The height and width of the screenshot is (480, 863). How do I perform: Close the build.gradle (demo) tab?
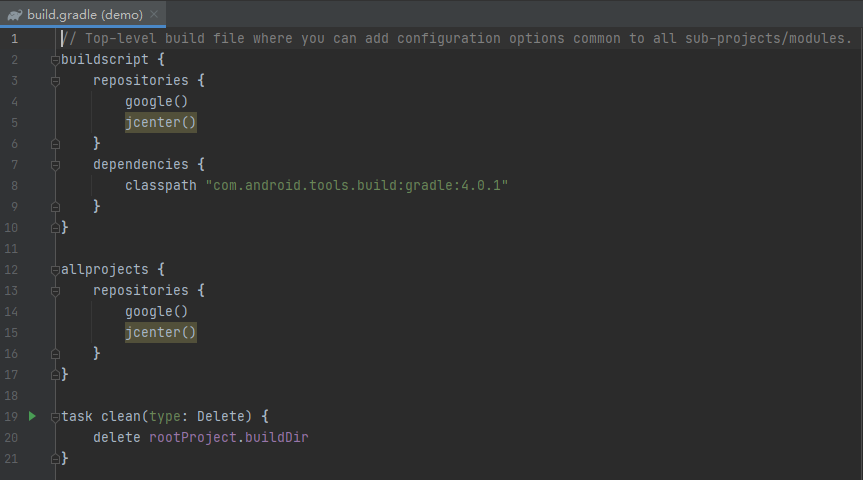pos(154,14)
